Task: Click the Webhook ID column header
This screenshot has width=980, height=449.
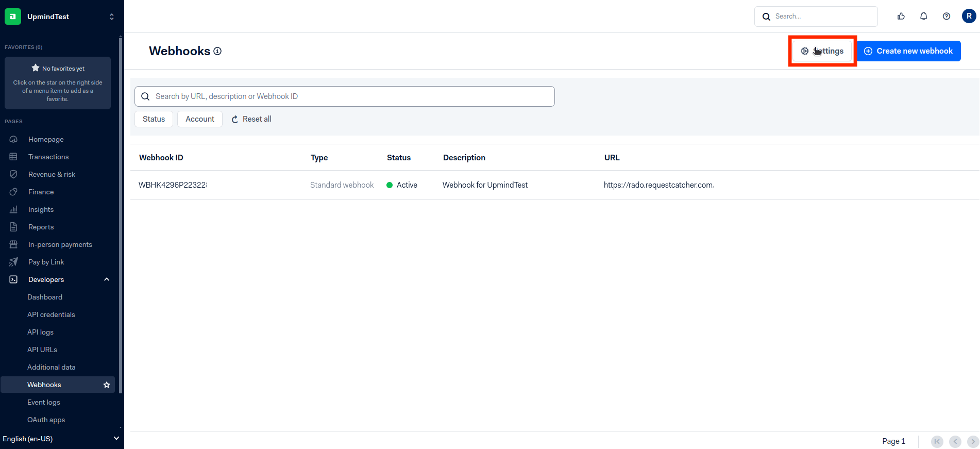Action: coord(161,158)
